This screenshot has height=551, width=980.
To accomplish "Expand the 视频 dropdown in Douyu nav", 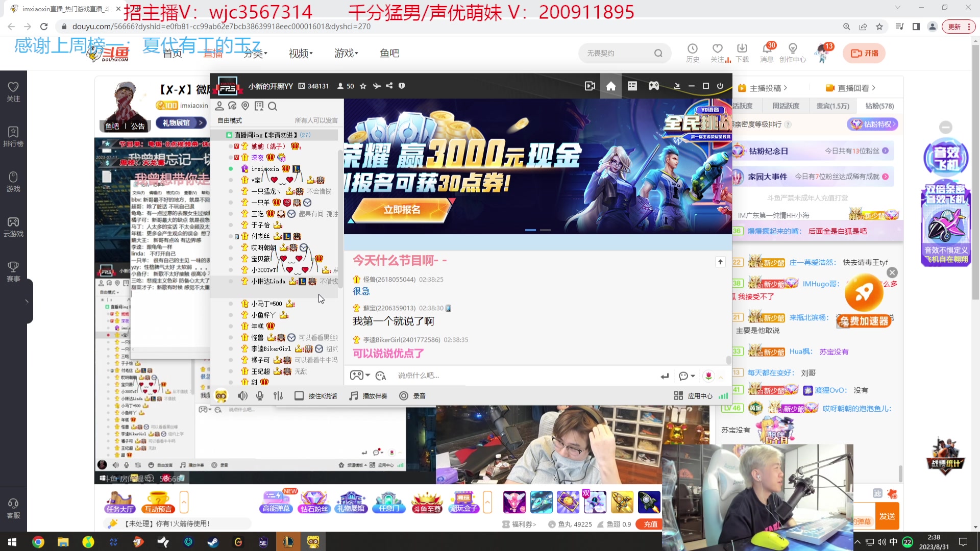I will [x=301, y=53].
